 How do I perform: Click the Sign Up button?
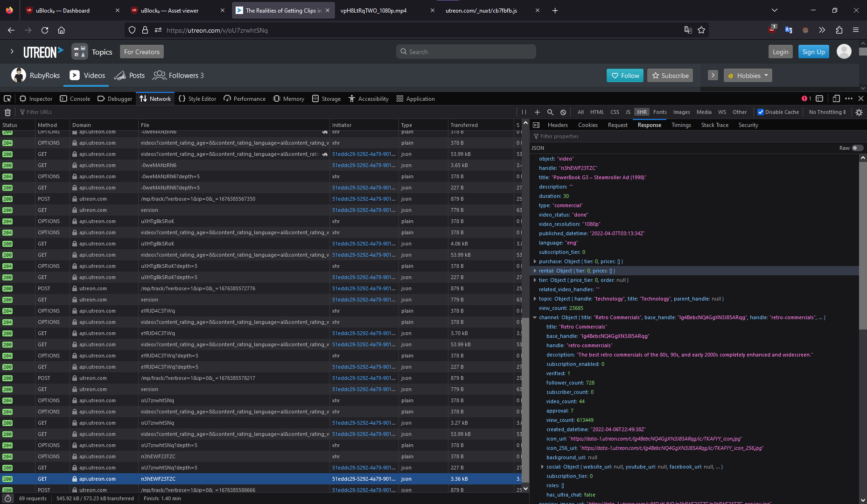[813, 51]
